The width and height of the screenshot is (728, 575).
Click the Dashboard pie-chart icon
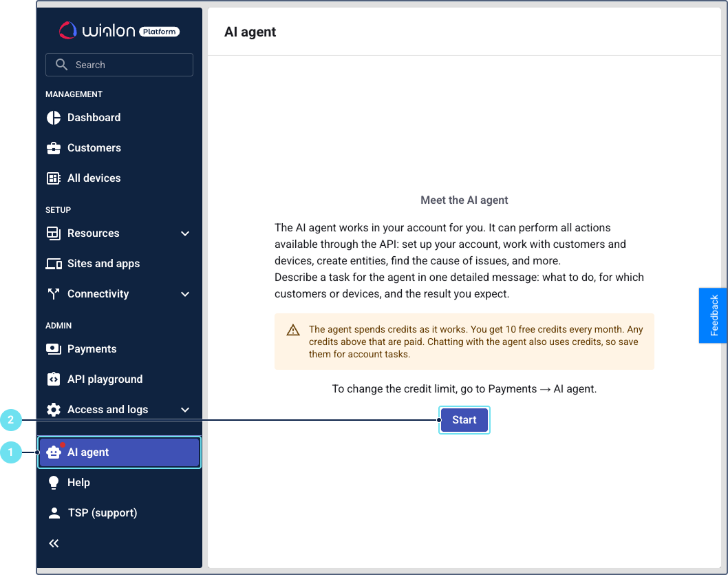click(54, 118)
